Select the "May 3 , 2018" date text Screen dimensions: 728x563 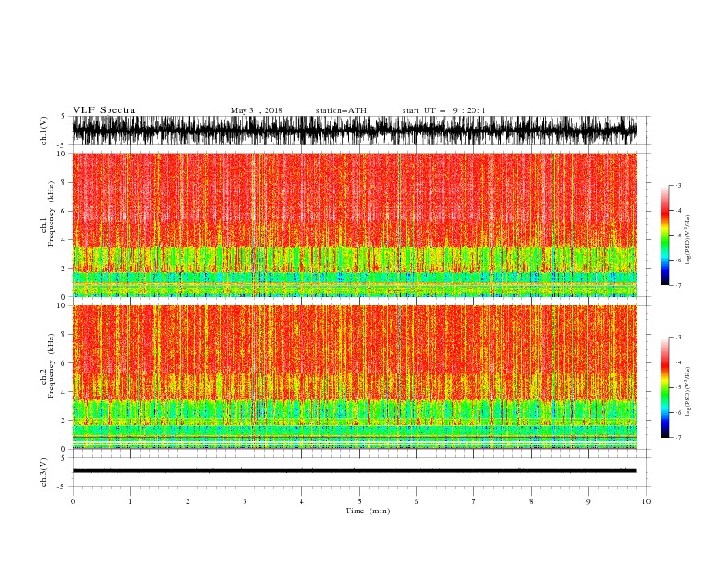(x=256, y=110)
